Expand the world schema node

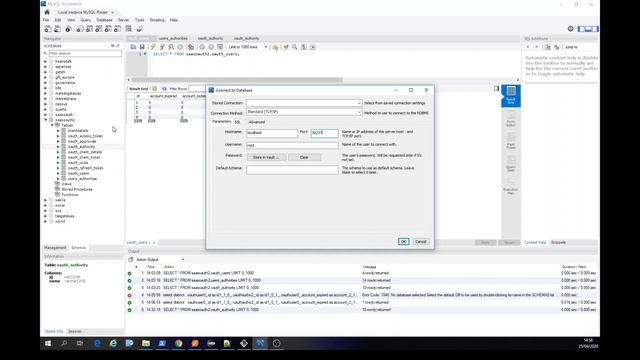pyautogui.click(x=46, y=221)
